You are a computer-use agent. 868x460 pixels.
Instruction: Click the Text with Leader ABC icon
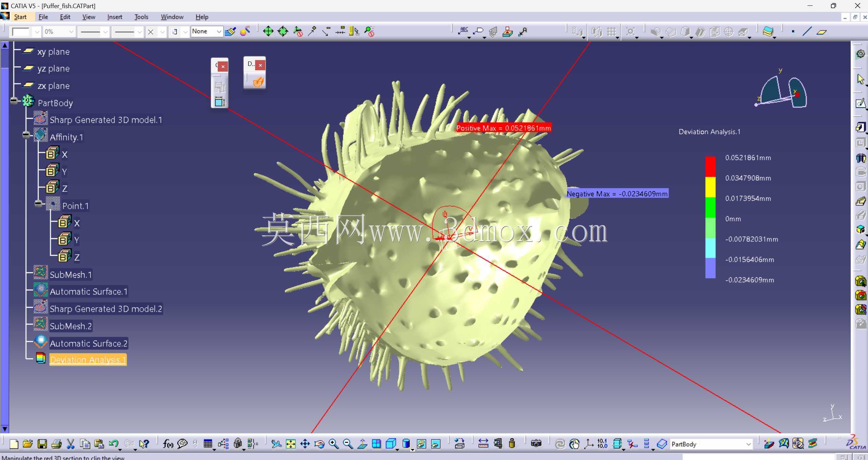463,32
